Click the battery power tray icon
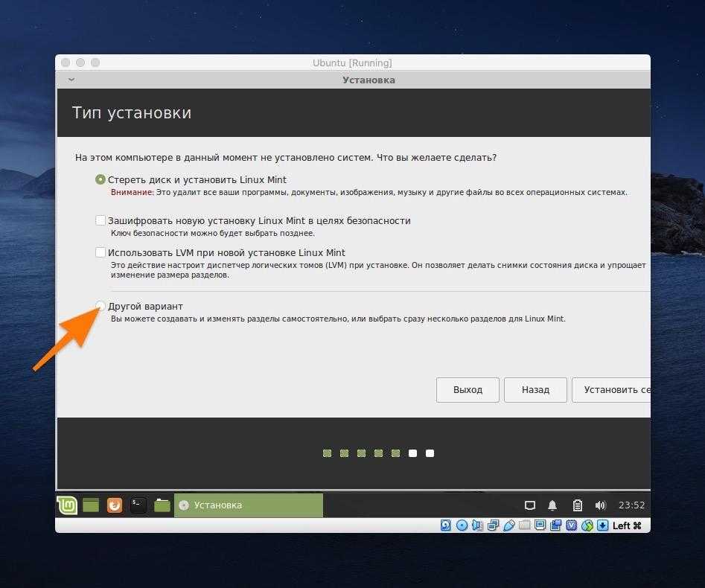Screen dimensions: 705x588 point(578,505)
